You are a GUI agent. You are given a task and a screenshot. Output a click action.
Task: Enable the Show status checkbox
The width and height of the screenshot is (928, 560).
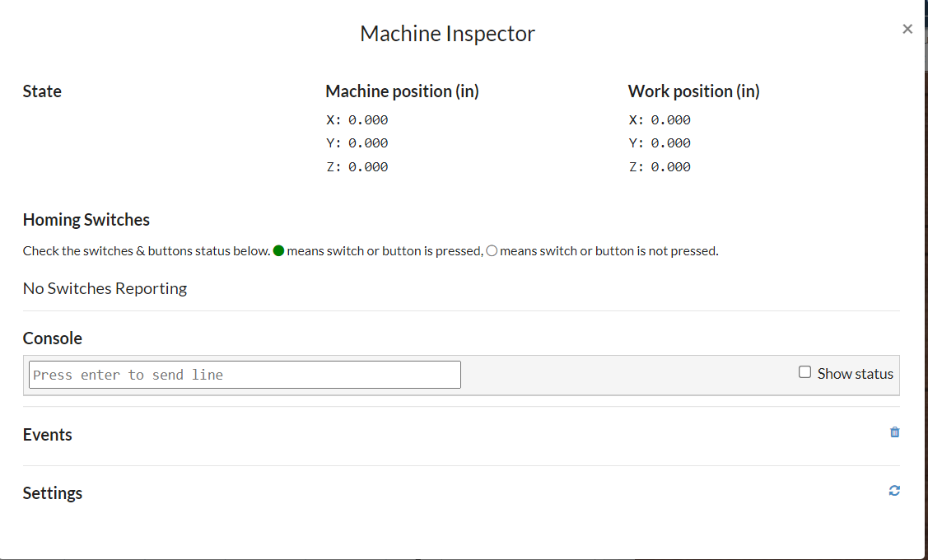click(804, 372)
